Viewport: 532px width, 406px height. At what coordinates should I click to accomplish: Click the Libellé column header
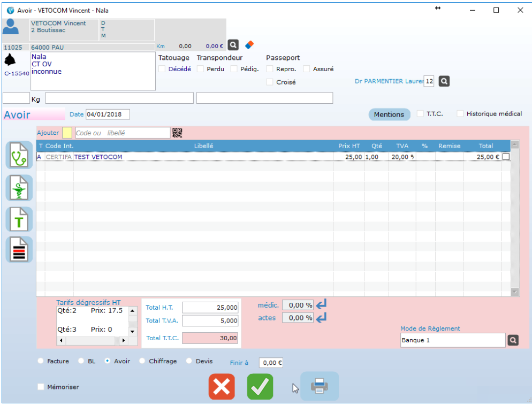(x=203, y=146)
